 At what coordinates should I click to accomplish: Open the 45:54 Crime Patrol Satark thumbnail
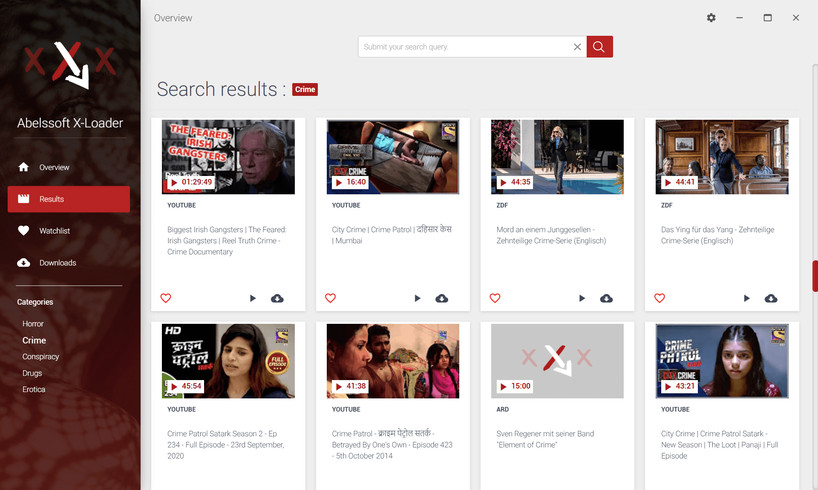point(228,361)
